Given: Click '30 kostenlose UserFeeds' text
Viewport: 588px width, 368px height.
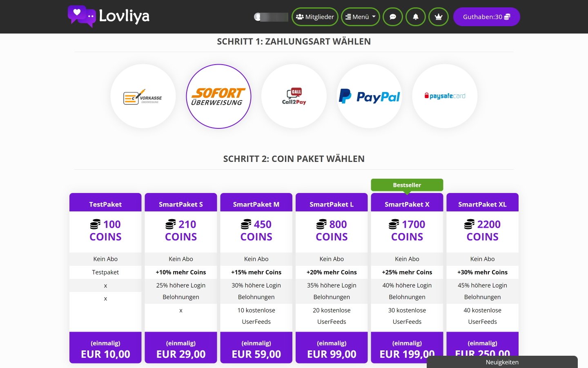Looking at the screenshot, I should pyautogui.click(x=407, y=316).
